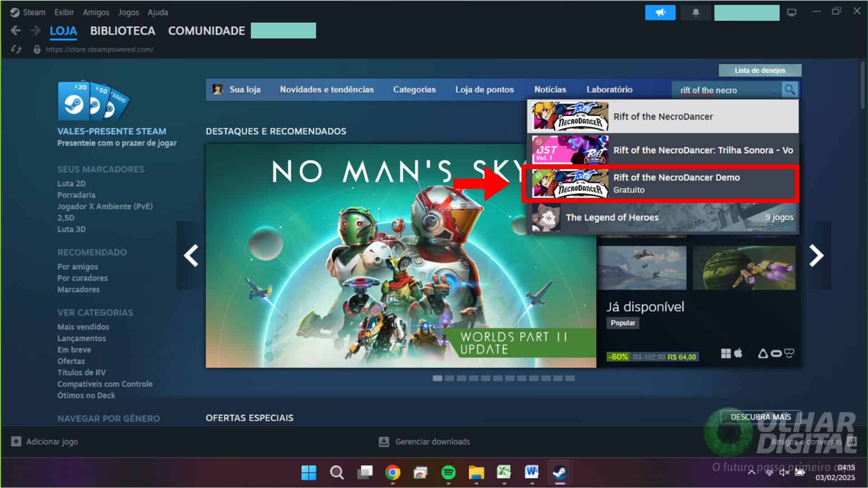The height and width of the screenshot is (488, 868).
Task: Clear the store search text
Action: point(774,90)
